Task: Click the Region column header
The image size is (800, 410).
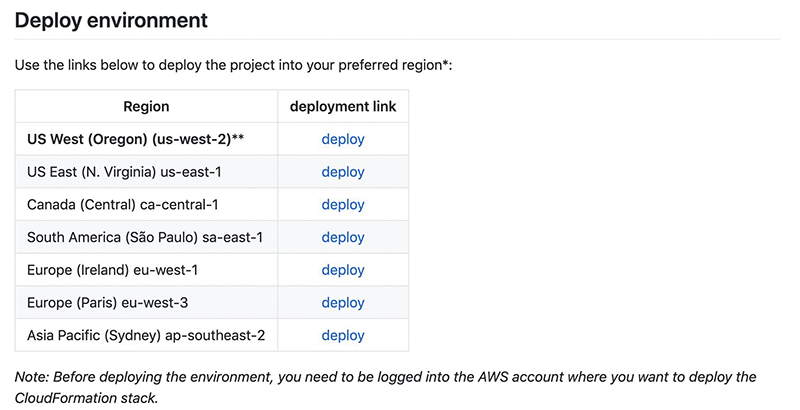Action: pyautogui.click(x=146, y=107)
